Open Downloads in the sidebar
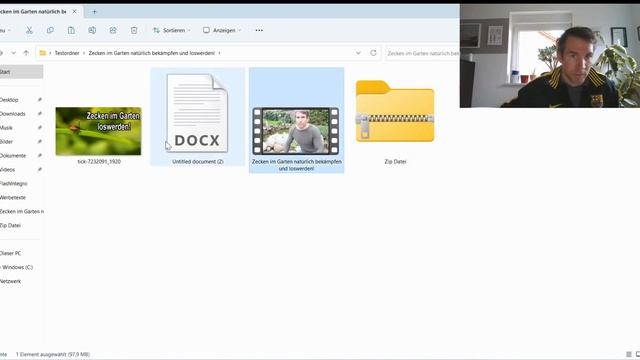The height and width of the screenshot is (360, 640). 13,114
